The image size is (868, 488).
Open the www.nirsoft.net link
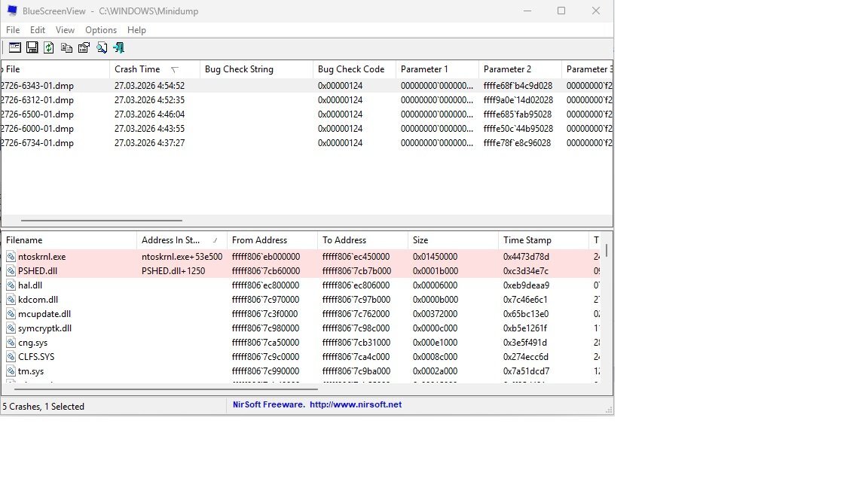coord(355,404)
